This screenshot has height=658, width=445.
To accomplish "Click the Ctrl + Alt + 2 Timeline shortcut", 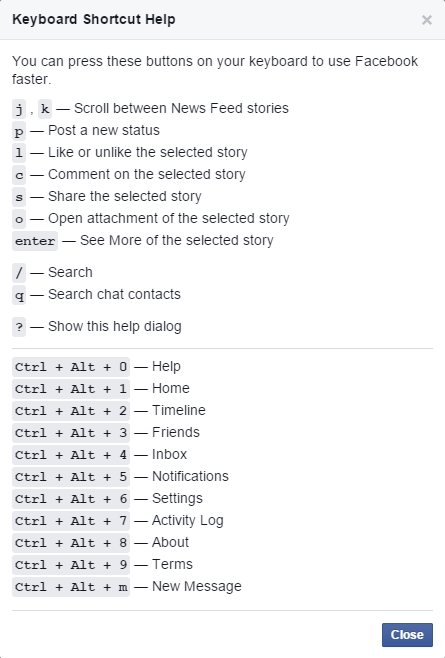I will (71, 411).
